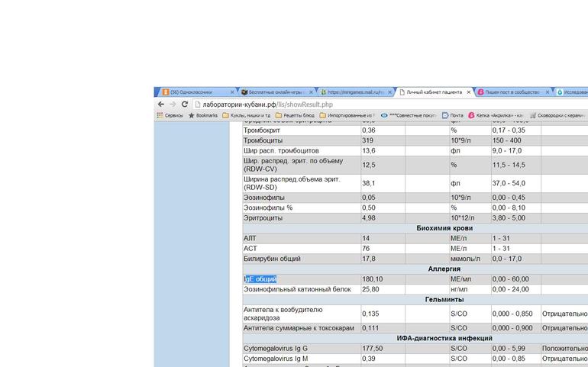Open the Почта bookmark
The height and width of the screenshot is (367, 588).
point(453,115)
